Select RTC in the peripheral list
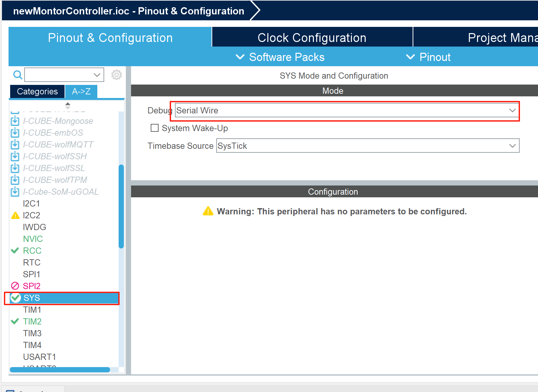 point(32,263)
